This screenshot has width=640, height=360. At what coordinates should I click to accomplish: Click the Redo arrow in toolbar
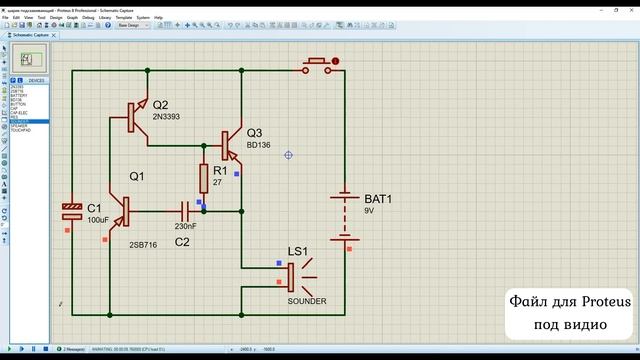(x=238, y=25)
